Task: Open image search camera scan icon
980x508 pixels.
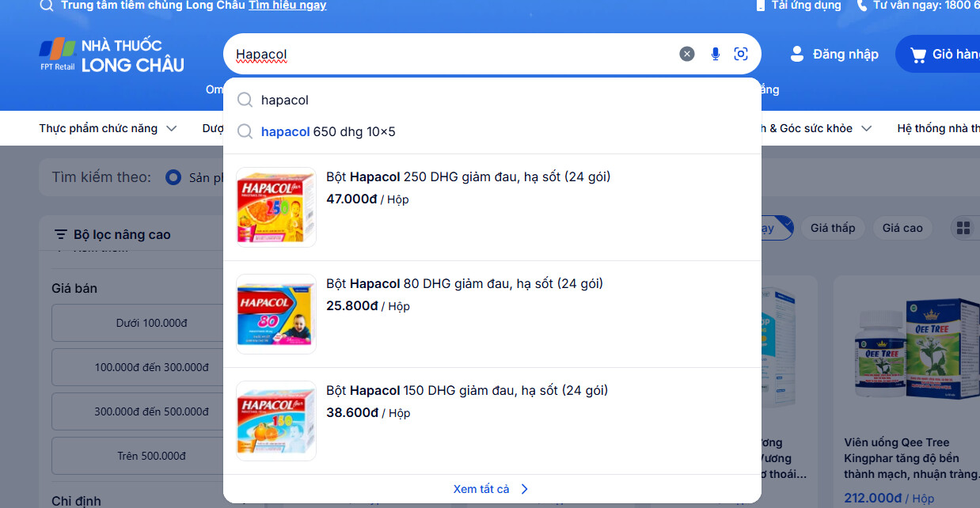Action: [741, 54]
